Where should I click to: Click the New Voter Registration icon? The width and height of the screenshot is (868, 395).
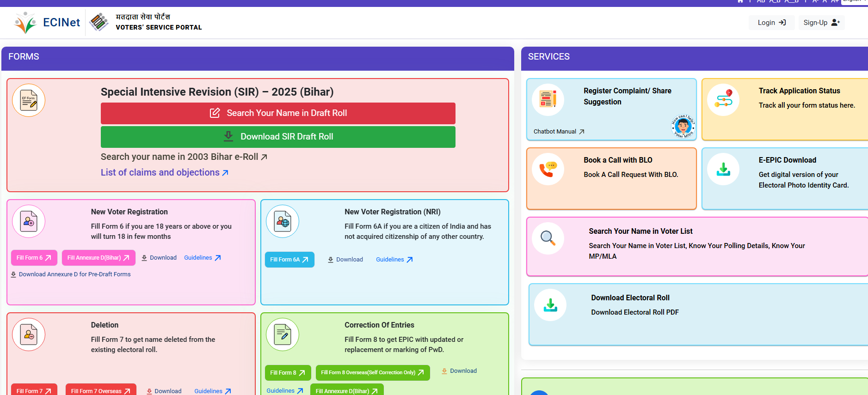coord(29,221)
